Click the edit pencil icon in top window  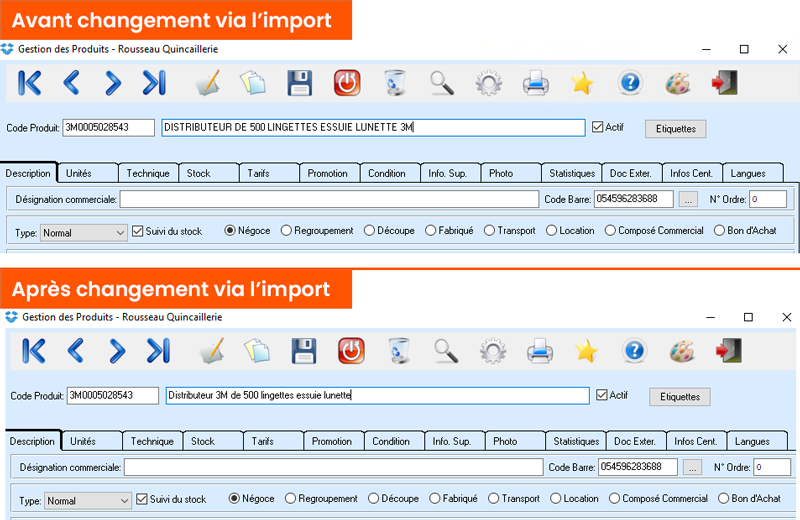pos(208,83)
